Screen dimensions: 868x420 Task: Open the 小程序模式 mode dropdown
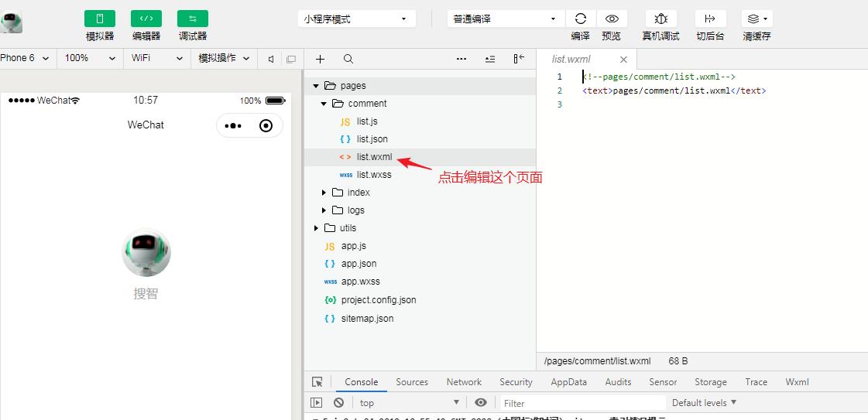(x=356, y=19)
